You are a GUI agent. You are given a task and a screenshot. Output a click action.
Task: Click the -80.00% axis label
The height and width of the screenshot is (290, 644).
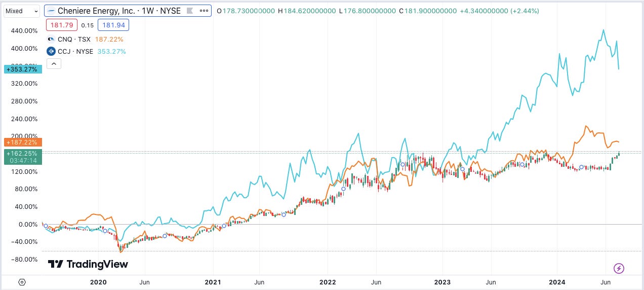point(24,260)
